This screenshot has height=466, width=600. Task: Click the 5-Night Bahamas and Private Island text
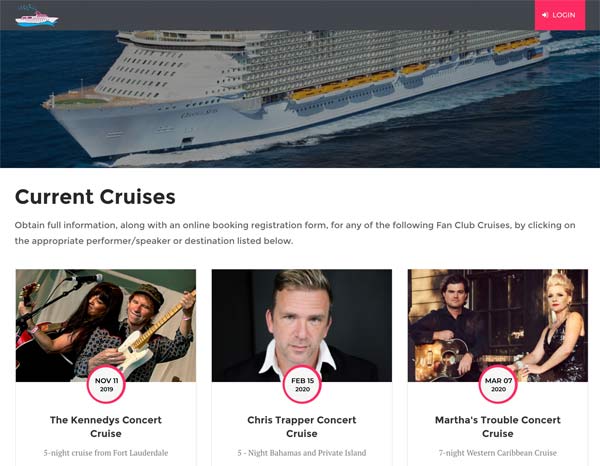(302, 453)
